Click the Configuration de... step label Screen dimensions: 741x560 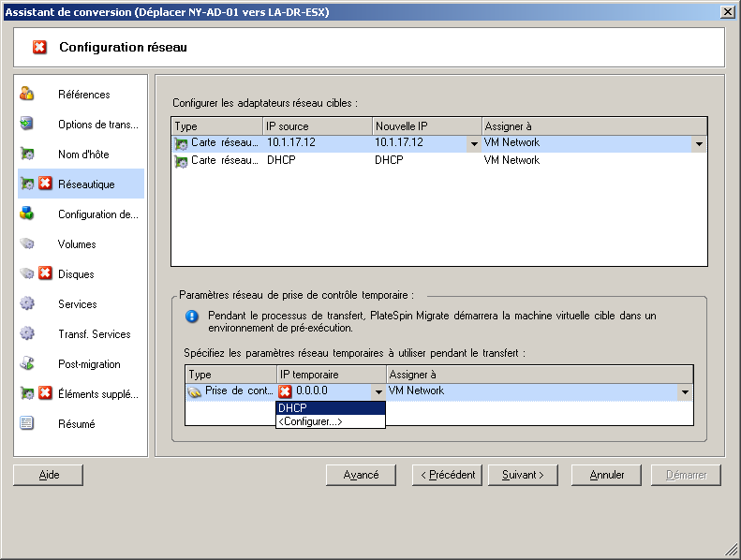coord(98,214)
